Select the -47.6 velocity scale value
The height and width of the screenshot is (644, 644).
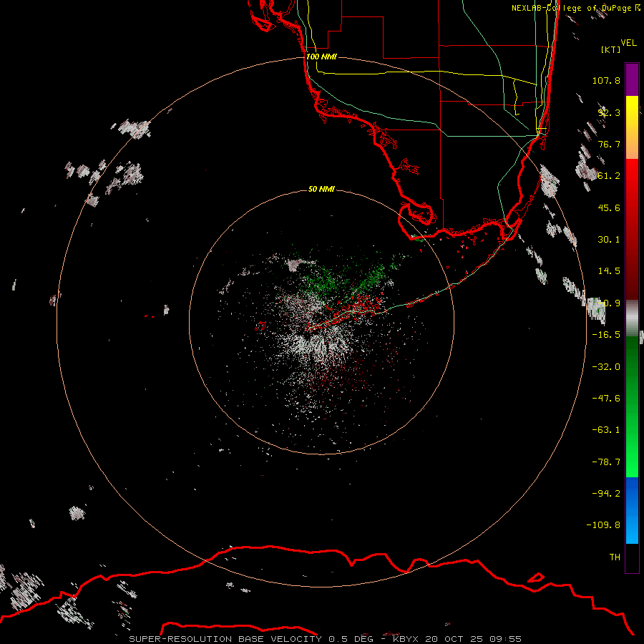click(x=606, y=399)
